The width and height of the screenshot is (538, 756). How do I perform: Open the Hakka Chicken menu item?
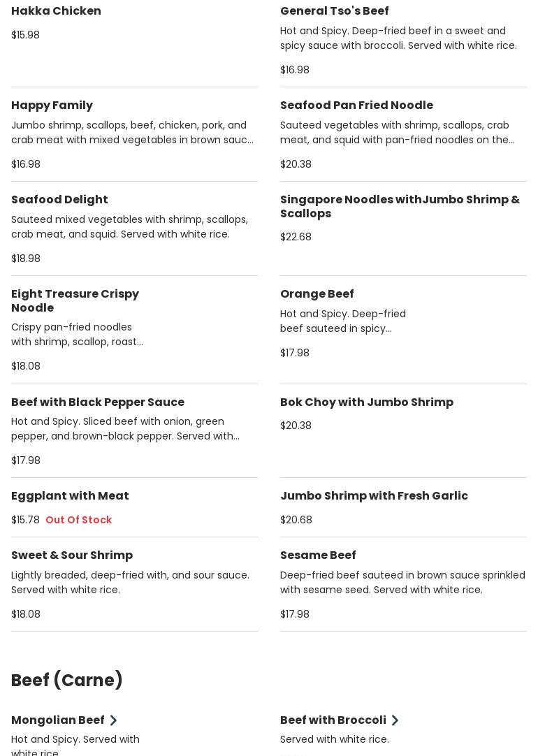[56, 11]
